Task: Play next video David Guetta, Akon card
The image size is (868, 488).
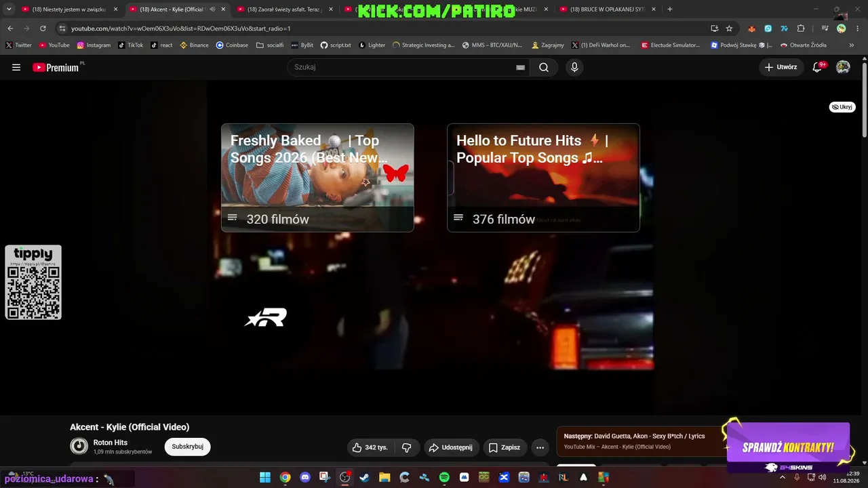Action: pyautogui.click(x=641, y=441)
